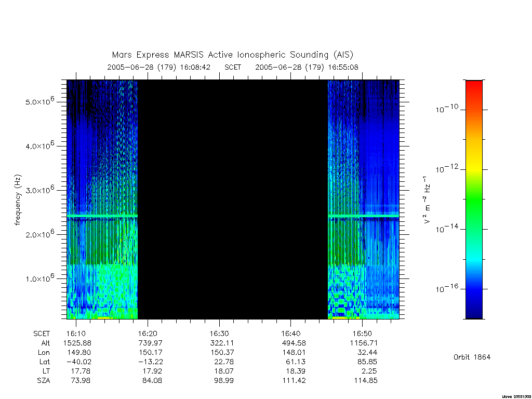This screenshot has height=399, width=532.
Task: Click the 'Alt' row label
Action: 46,343
